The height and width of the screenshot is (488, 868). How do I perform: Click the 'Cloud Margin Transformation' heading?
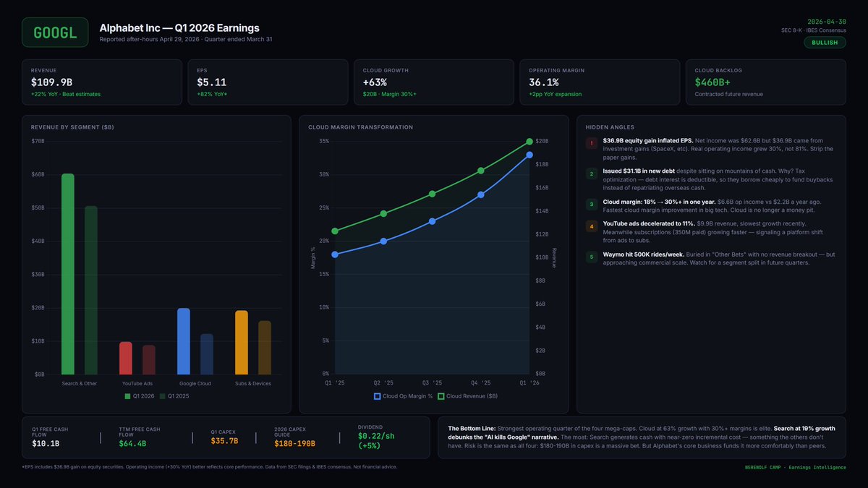[x=360, y=127]
